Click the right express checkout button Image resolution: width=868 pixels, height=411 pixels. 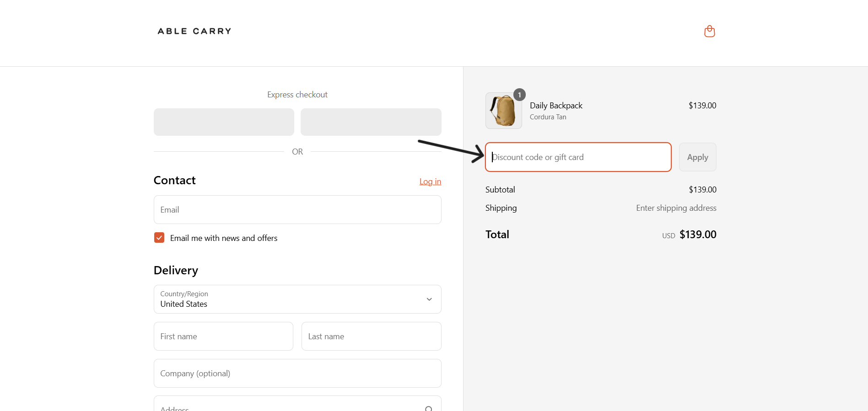pyautogui.click(x=371, y=122)
